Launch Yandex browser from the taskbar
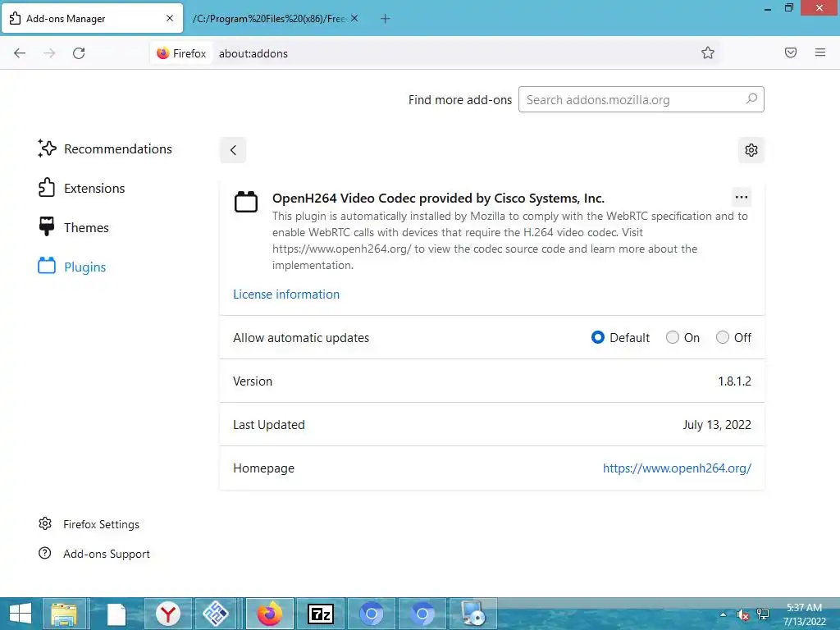This screenshot has width=840, height=630. tap(167, 614)
